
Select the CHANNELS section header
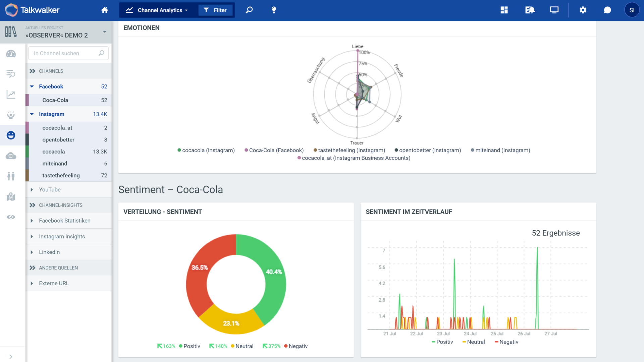68,71
